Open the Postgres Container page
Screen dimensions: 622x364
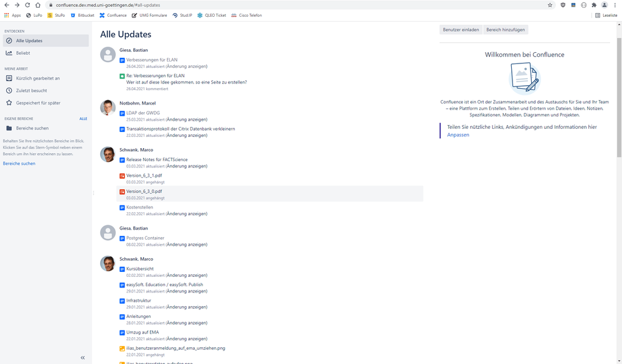pos(145,238)
